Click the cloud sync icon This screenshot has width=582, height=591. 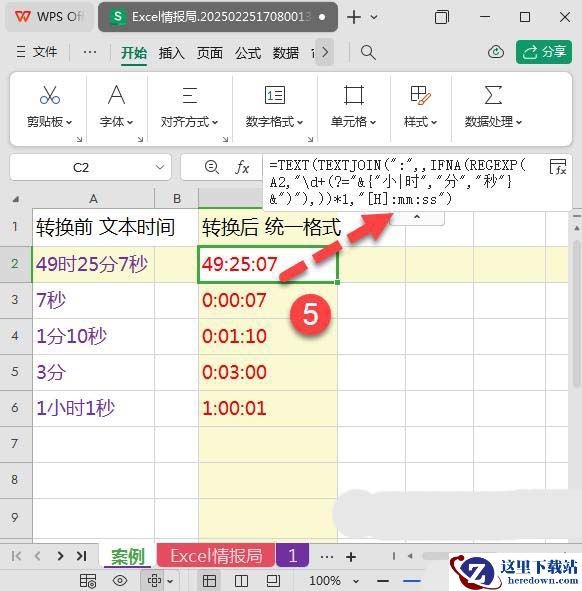point(496,52)
